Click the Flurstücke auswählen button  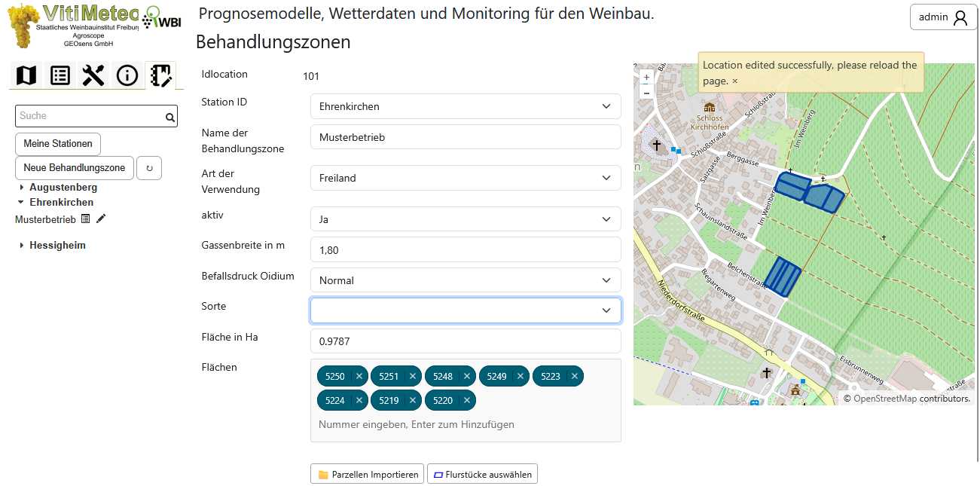click(482, 475)
